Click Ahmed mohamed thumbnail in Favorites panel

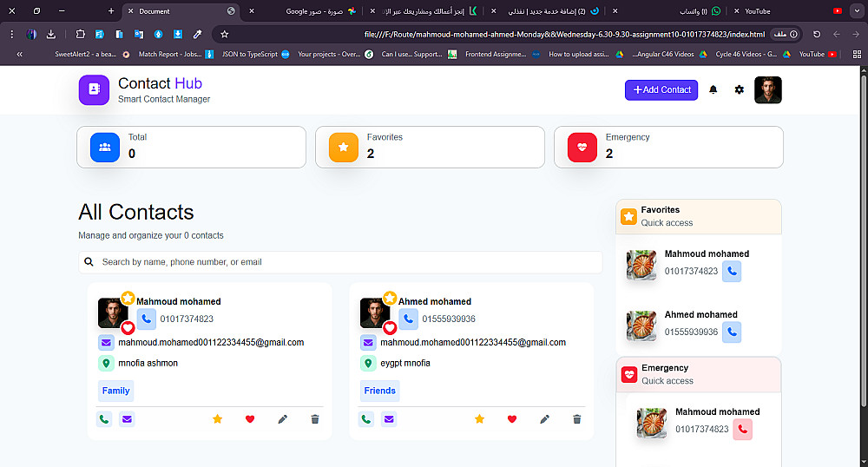click(x=641, y=326)
